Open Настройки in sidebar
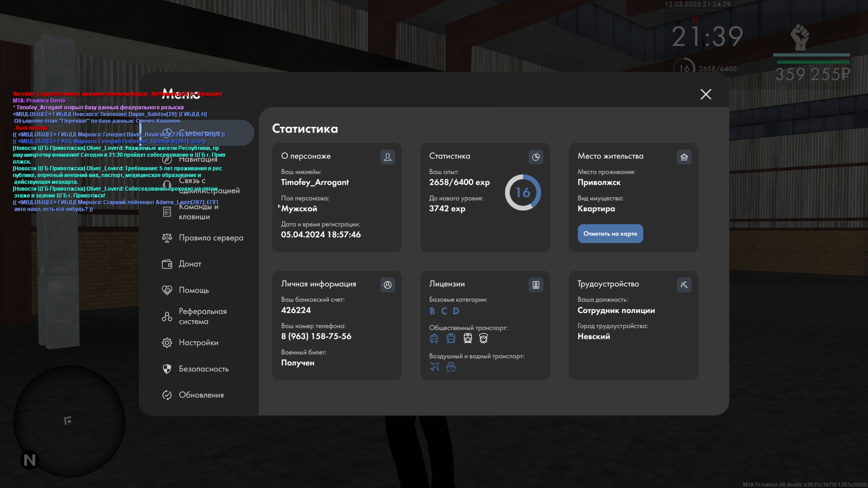Viewport: 868px width, 488px height. 198,343
